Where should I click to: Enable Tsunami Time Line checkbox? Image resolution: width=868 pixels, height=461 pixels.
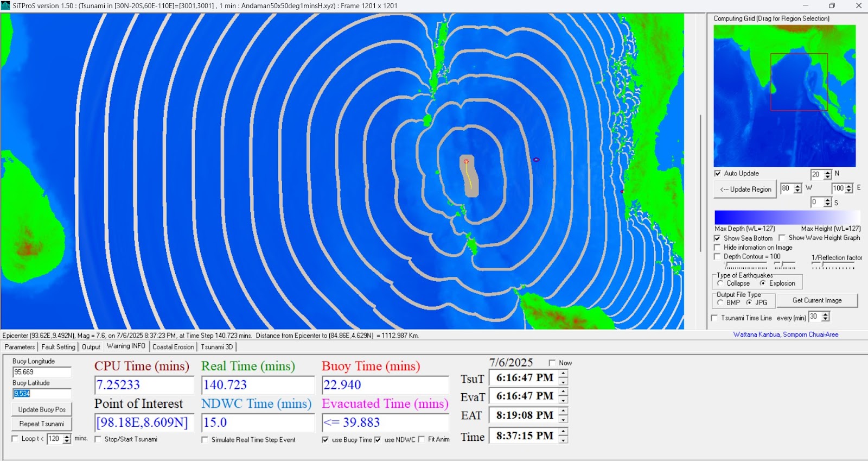[714, 318]
